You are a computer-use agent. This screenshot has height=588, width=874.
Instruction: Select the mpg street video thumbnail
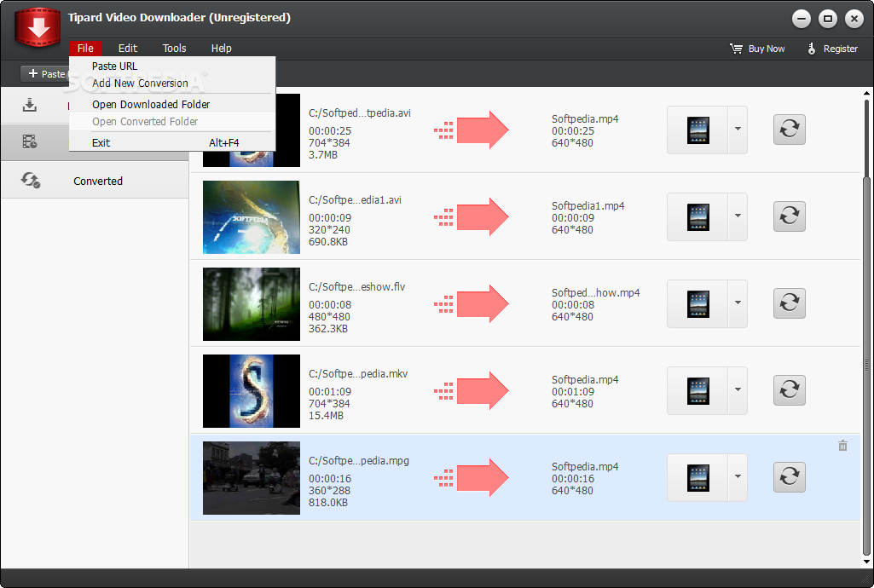[x=252, y=478]
